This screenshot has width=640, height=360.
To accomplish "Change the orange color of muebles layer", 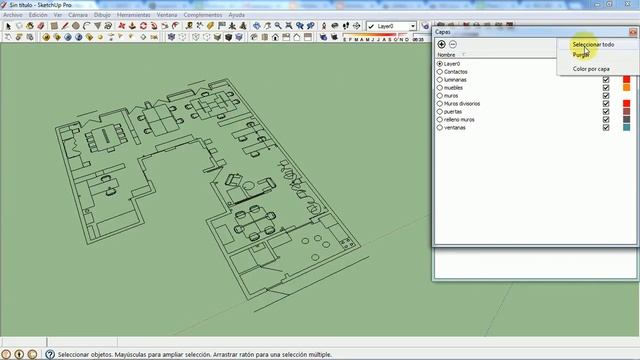I will [627, 87].
